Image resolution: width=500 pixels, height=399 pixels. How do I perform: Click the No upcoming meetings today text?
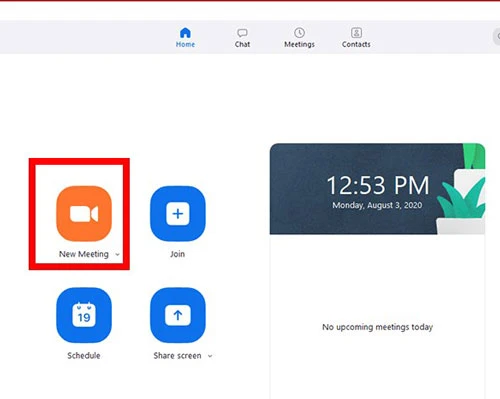click(x=377, y=327)
